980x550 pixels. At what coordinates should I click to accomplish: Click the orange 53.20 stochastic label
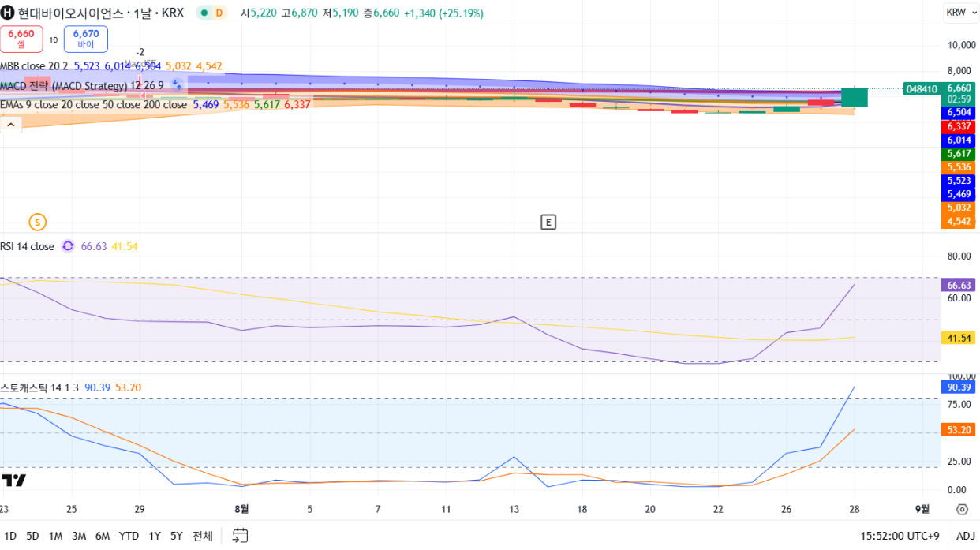(x=959, y=429)
